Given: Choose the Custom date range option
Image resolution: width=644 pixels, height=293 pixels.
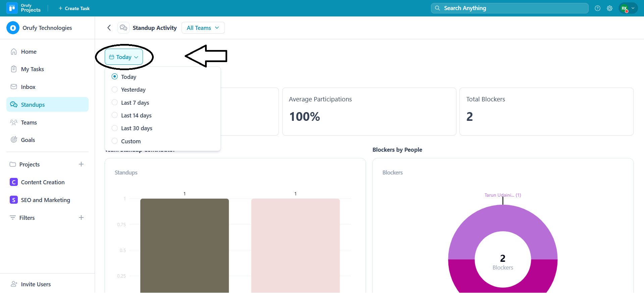Looking at the screenshot, I should tap(115, 141).
